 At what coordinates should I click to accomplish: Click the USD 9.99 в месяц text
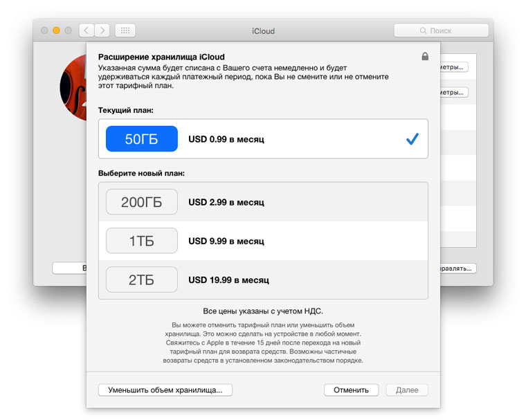coord(226,241)
